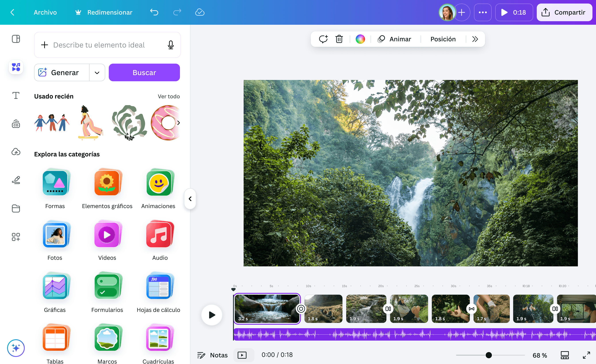
Task: Play the timeline with the round play button
Action: (212, 315)
